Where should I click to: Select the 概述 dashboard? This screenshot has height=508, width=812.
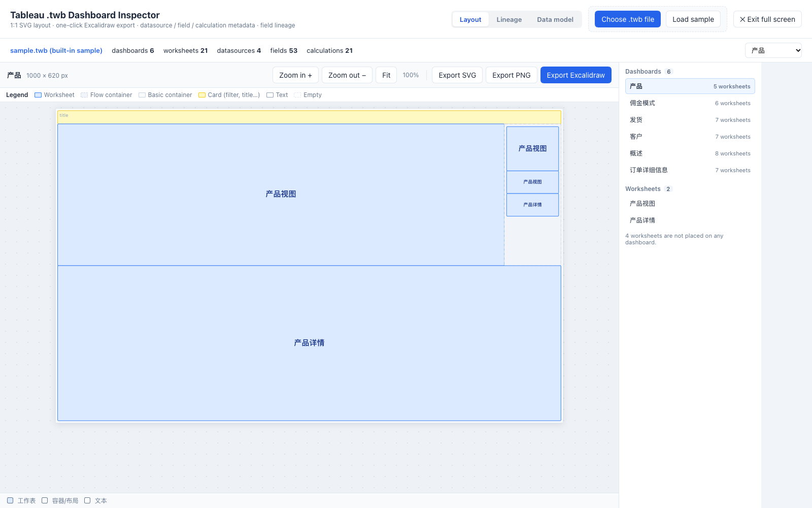tap(690, 153)
